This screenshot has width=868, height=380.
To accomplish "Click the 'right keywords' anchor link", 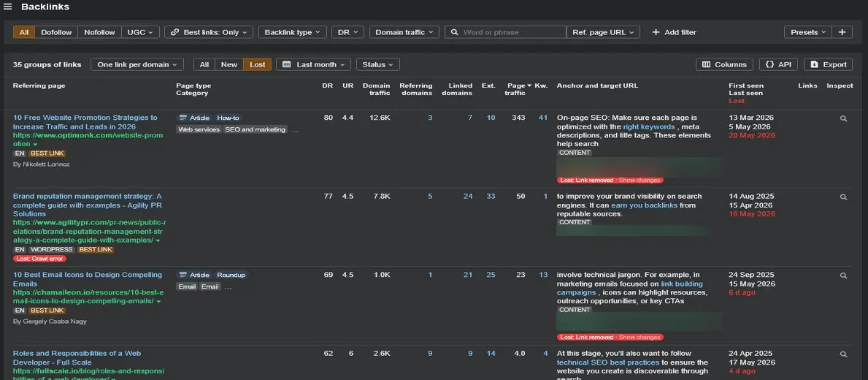I will tap(649, 127).
